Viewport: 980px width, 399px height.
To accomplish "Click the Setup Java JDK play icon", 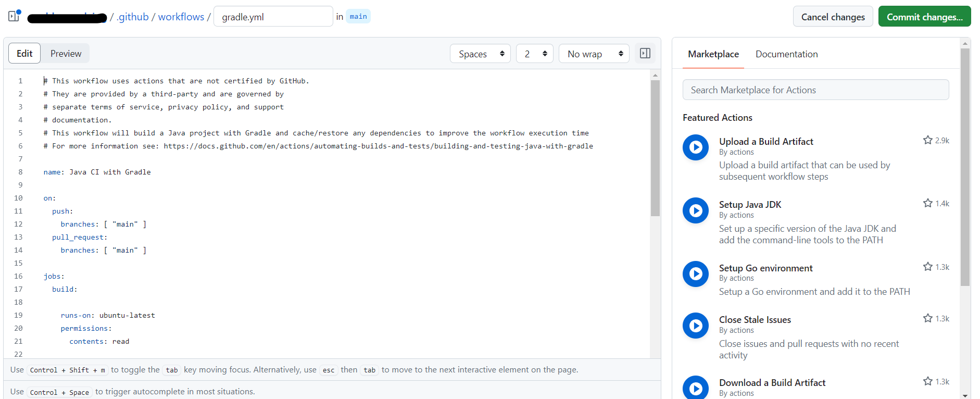I will (696, 210).
